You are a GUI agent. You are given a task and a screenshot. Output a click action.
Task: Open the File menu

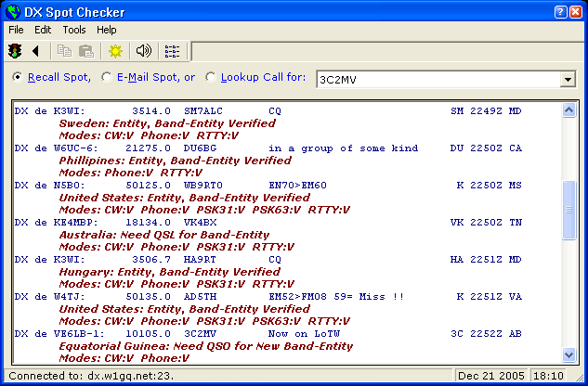pos(16,30)
